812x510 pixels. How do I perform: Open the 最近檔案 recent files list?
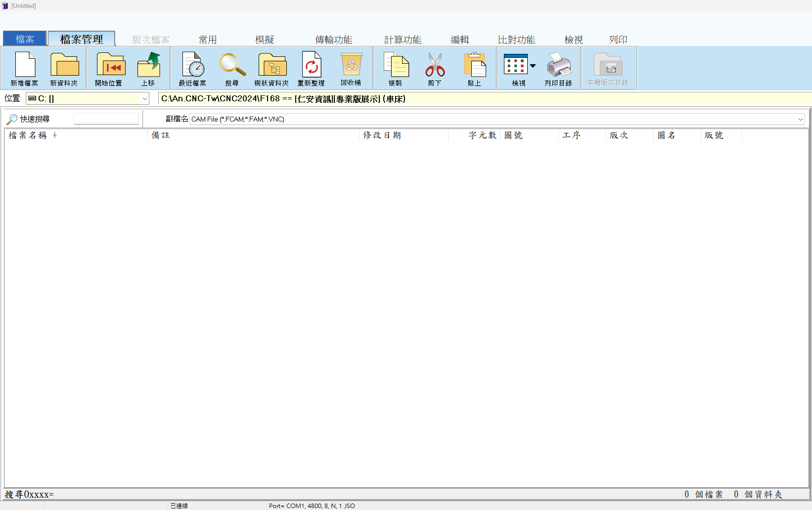[x=193, y=68]
